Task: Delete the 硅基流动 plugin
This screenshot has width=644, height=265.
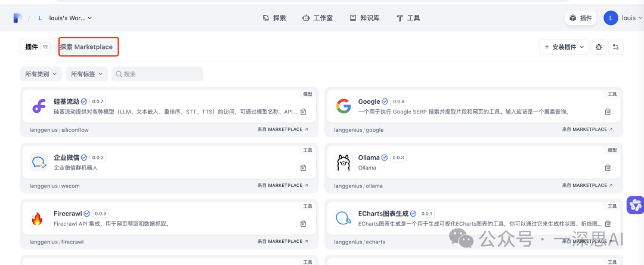Action: point(303,112)
